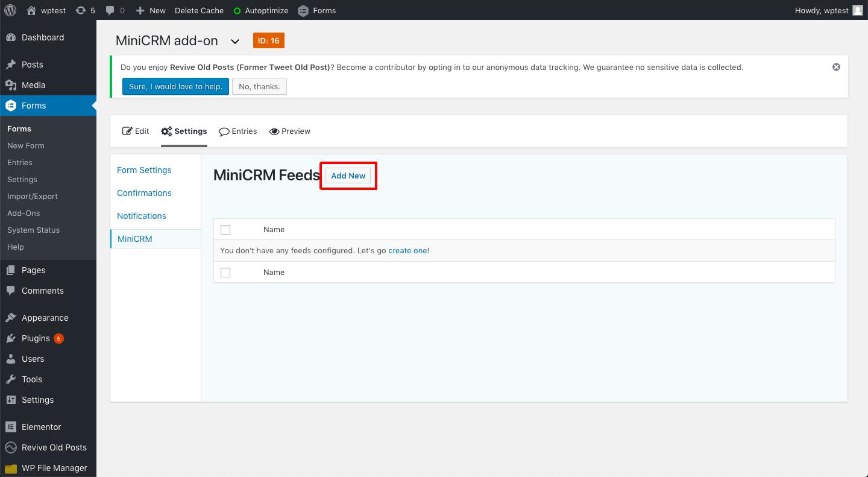
Task: Click the Media icon in sidebar
Action: (11, 85)
